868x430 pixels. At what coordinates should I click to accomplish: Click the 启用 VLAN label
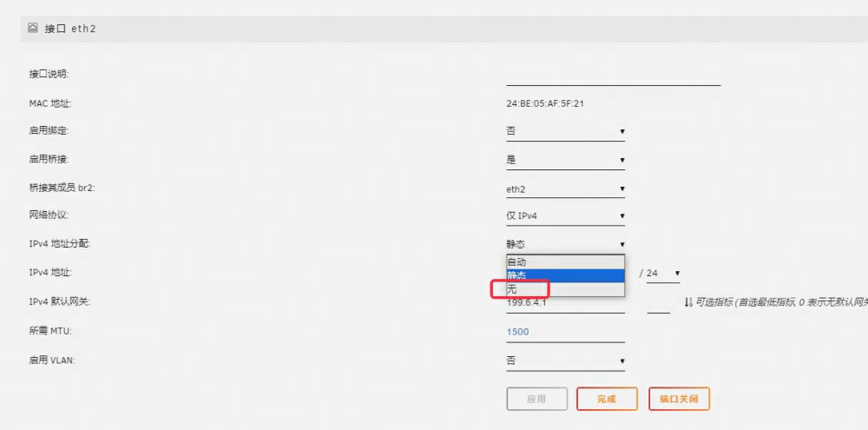(51, 361)
